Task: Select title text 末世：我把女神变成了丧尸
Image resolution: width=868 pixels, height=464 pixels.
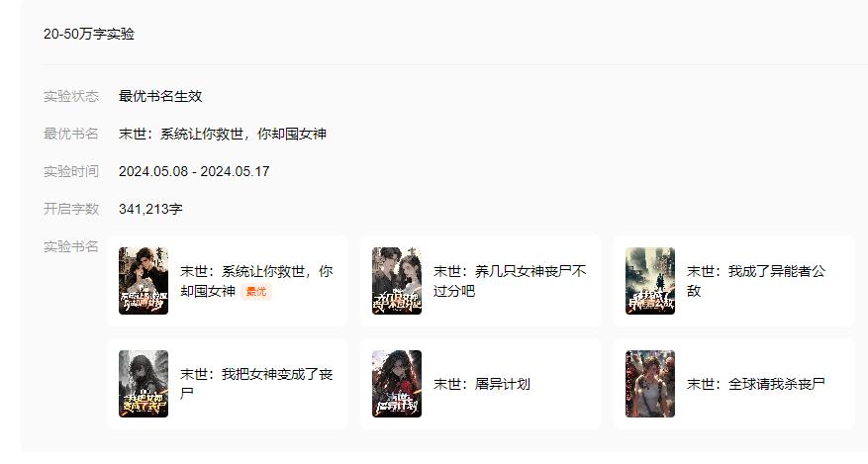Action: point(256,384)
